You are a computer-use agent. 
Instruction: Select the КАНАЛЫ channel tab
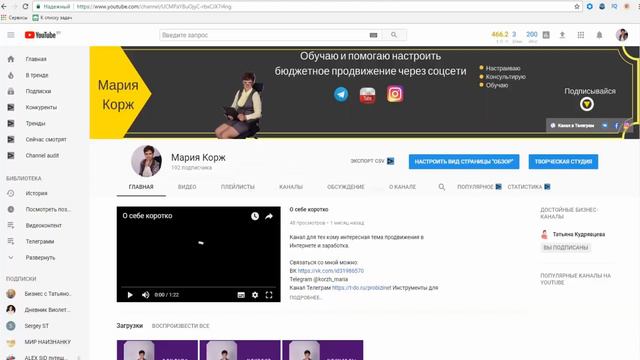click(291, 187)
